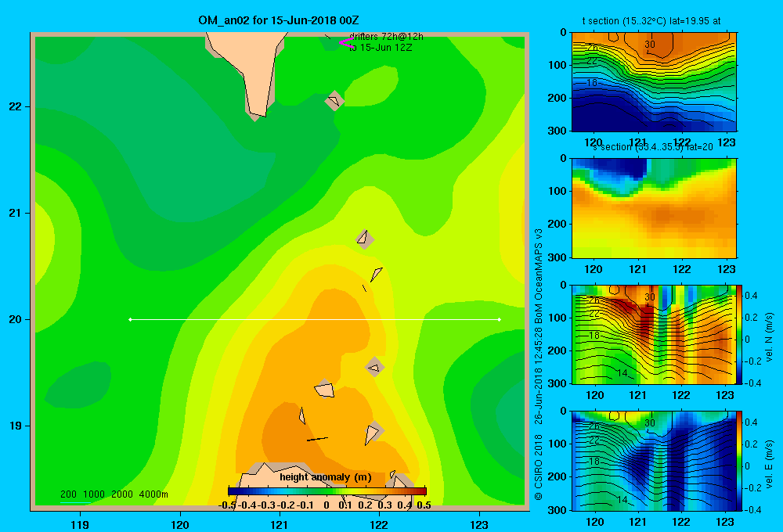Click the 's section' salinity panel title
783x532 pixels.
653,147
